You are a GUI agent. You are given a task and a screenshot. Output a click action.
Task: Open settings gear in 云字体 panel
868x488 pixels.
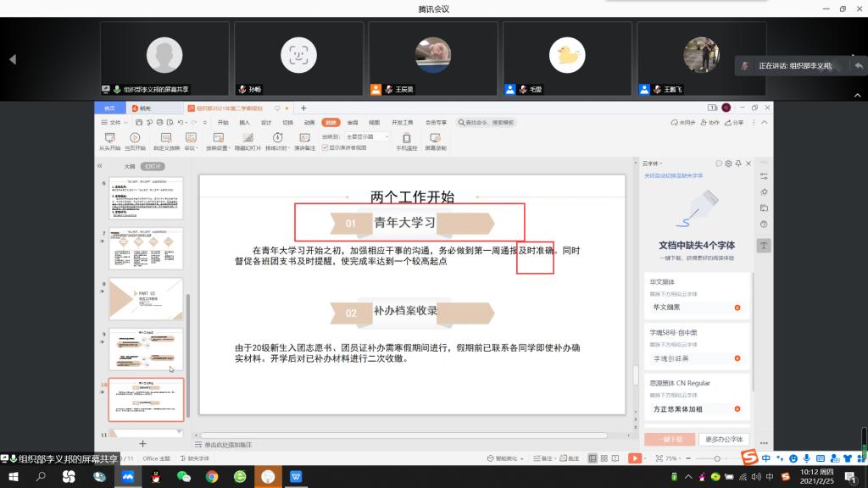[x=727, y=164]
